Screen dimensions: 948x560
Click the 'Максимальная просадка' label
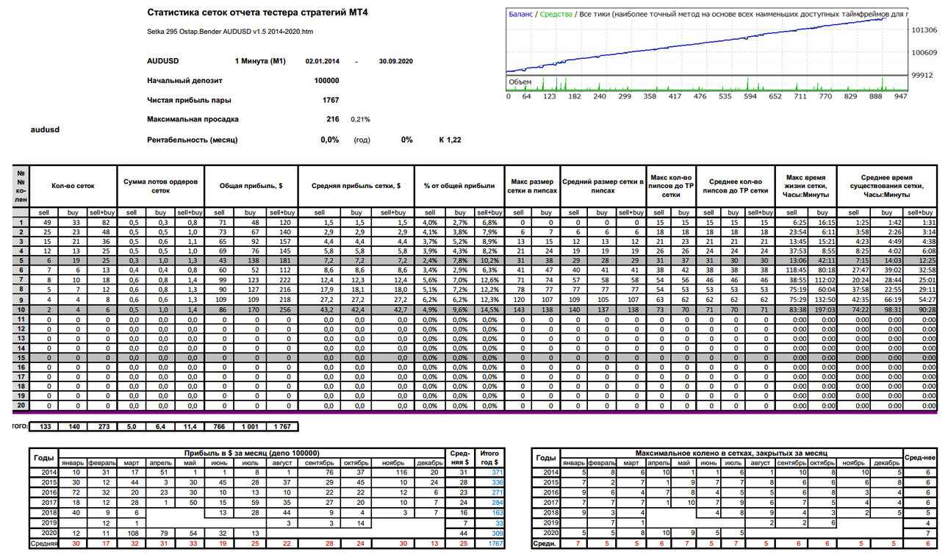[193, 119]
